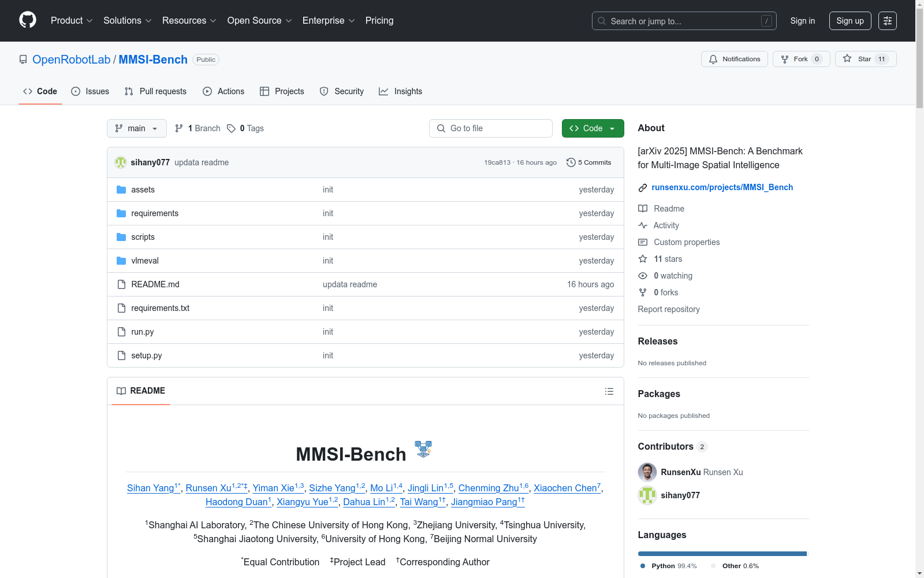Open the OpenRobotLab organization link
Image resolution: width=924 pixels, height=578 pixels.
72,60
